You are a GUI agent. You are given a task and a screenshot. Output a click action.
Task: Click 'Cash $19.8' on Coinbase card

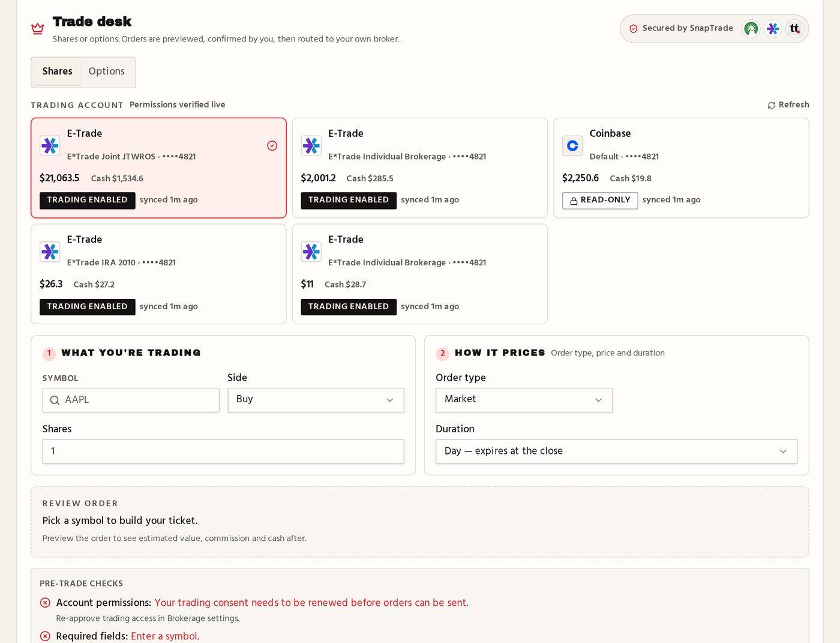tap(631, 178)
